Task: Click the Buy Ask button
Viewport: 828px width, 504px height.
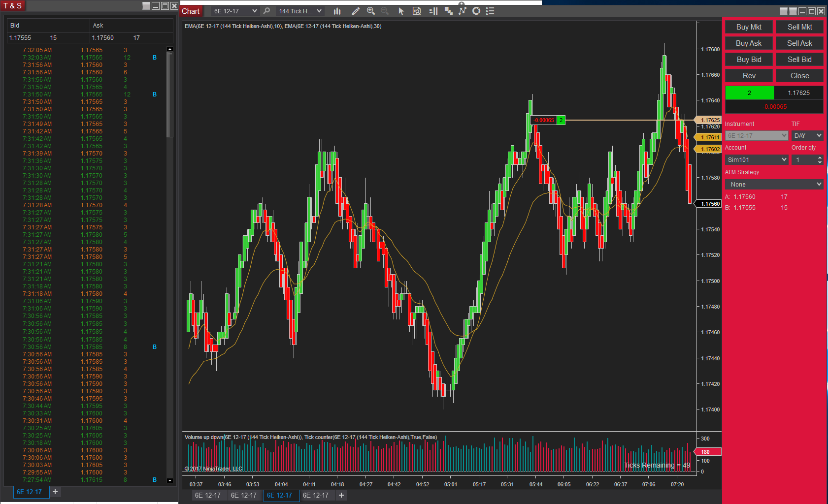Action: 749,43
